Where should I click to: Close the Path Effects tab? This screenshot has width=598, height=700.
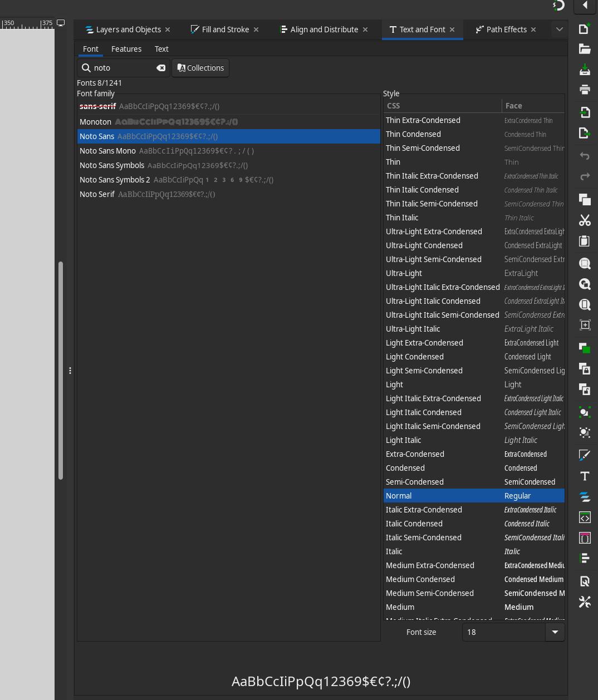click(533, 29)
